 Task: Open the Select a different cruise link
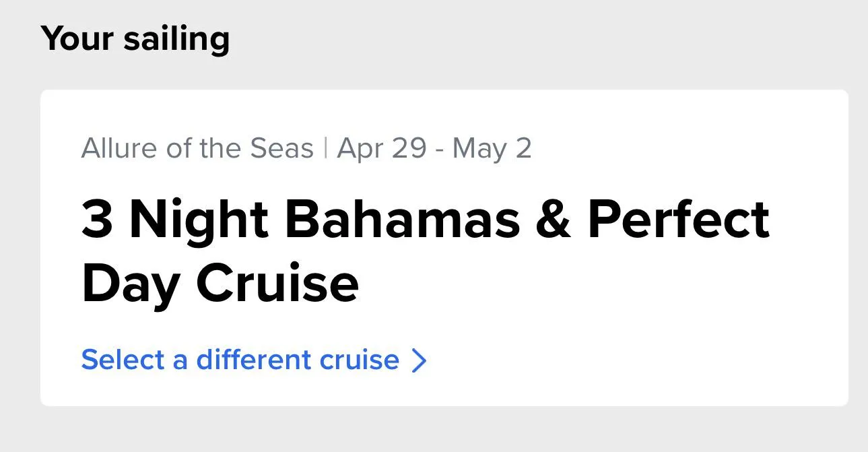click(240, 360)
